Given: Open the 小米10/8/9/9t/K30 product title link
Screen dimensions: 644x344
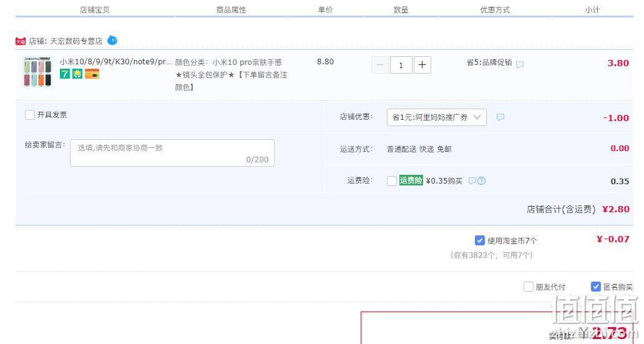Looking at the screenshot, I should pos(116,62).
